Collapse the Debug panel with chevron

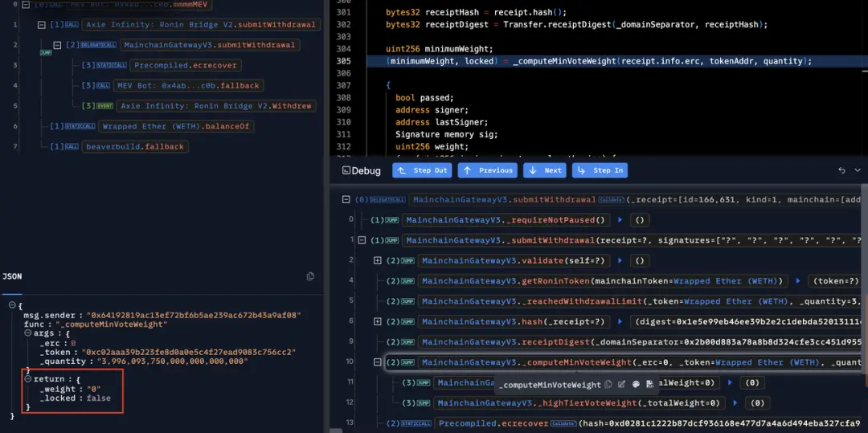[858, 170]
